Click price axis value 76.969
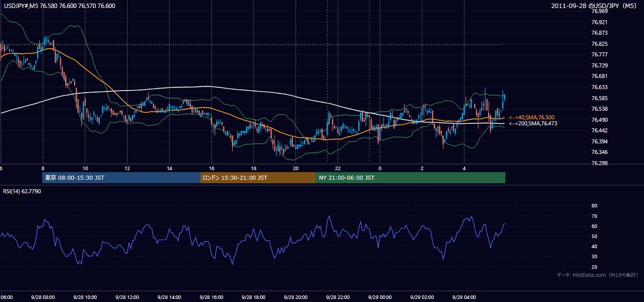644x302 pixels. pyautogui.click(x=599, y=12)
